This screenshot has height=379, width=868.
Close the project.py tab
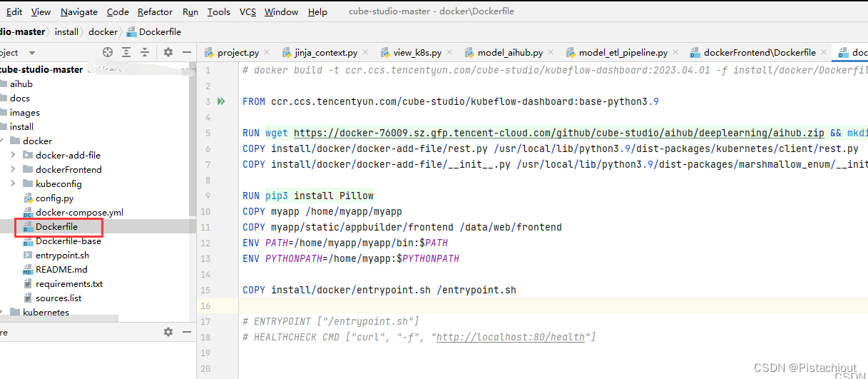[x=267, y=53]
